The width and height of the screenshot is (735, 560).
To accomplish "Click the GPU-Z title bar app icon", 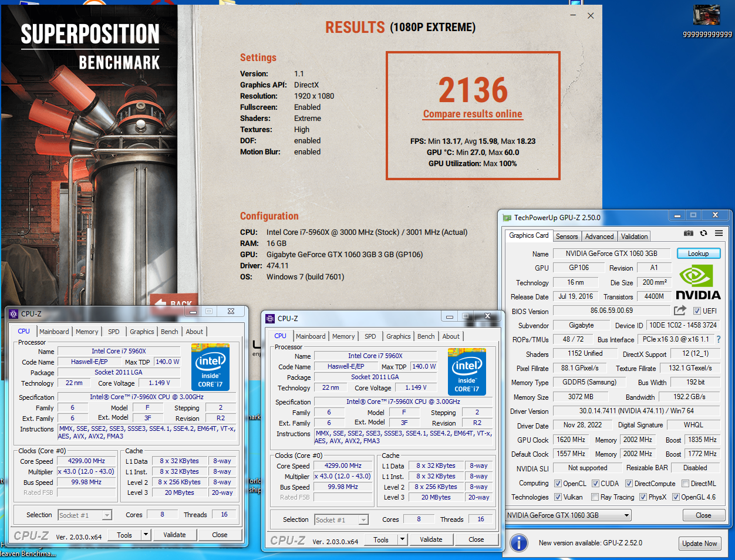I will [x=507, y=218].
